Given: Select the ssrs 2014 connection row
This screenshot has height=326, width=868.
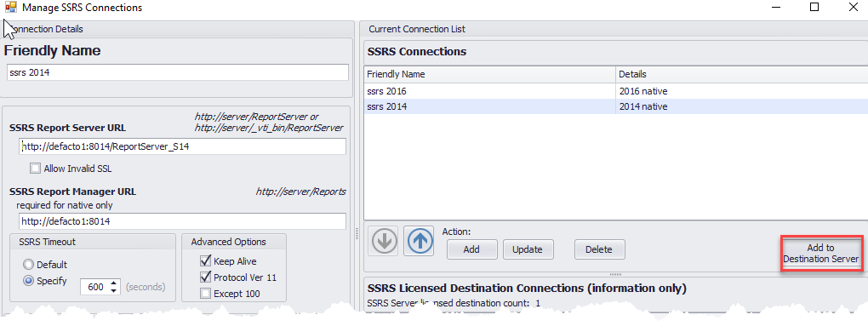Looking at the screenshot, I should 616,106.
